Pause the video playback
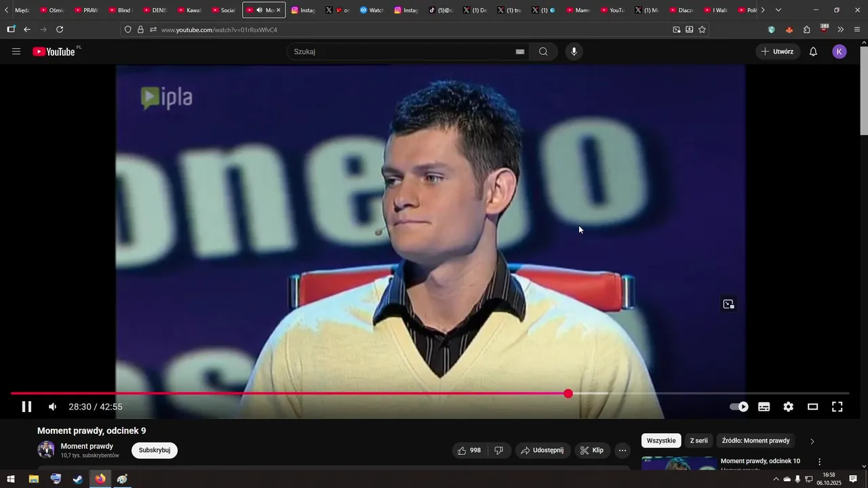Image resolution: width=868 pixels, height=488 pixels. 26,407
